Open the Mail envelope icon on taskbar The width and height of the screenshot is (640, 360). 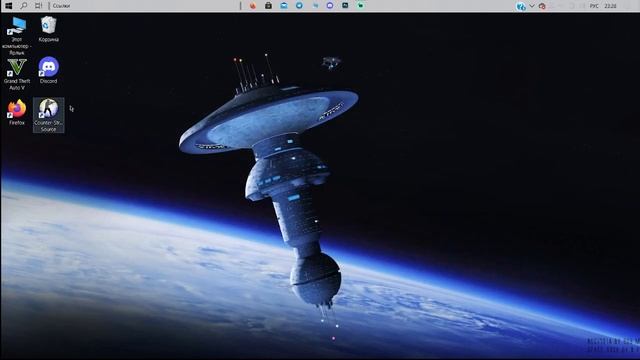click(284, 5)
